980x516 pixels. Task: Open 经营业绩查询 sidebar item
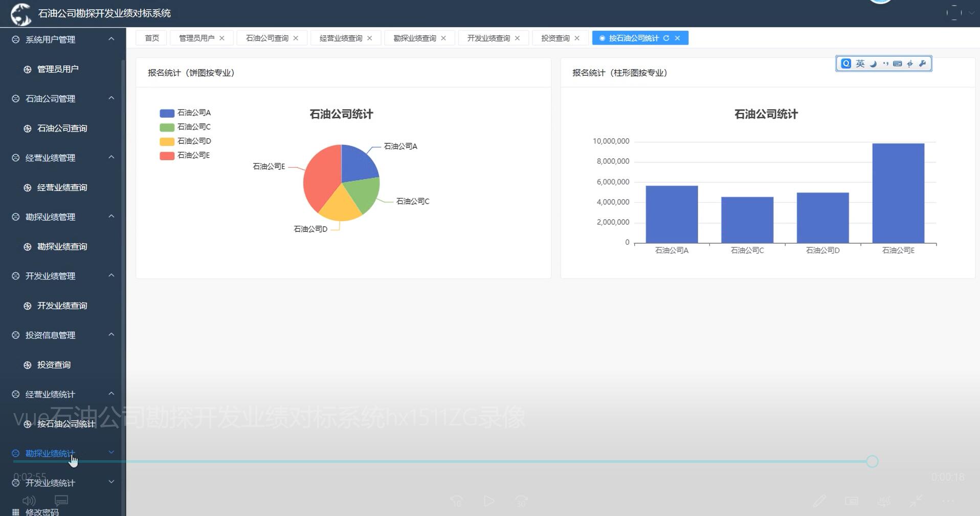62,187
